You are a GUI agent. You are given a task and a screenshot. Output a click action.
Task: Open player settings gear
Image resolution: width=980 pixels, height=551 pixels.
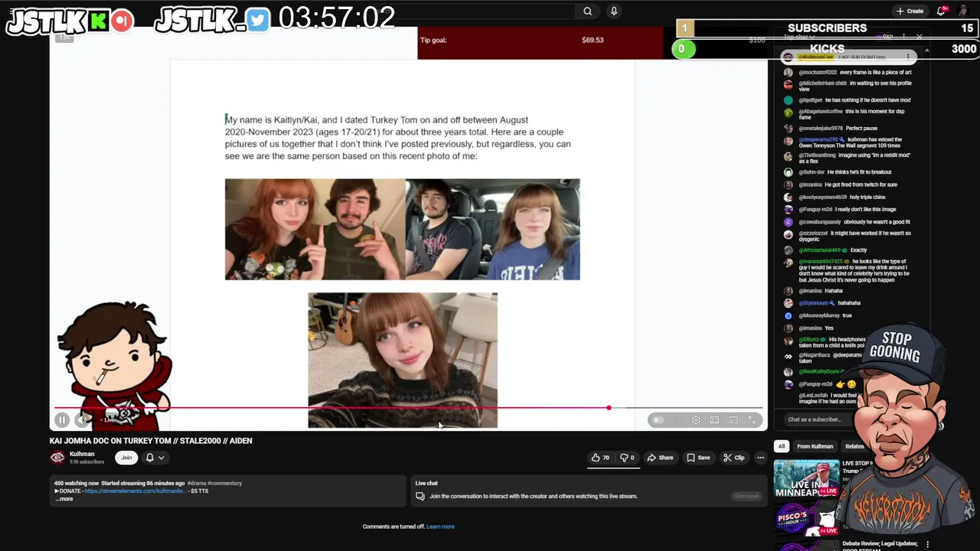pyautogui.click(x=696, y=420)
